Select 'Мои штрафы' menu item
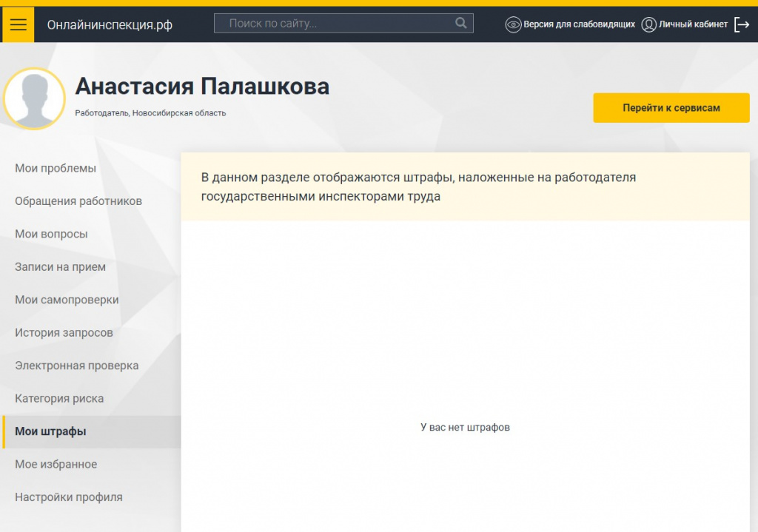 pos(92,431)
